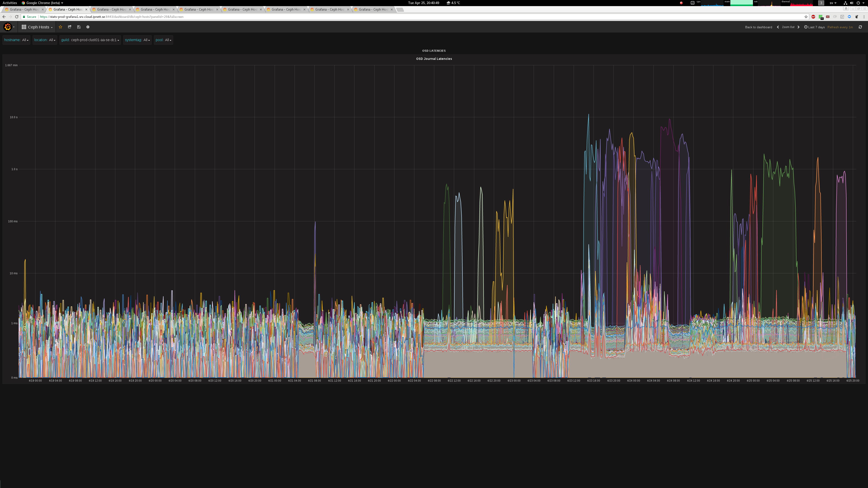Click the grey 'a' extension icon
The width and height of the screenshot is (868, 488).
[842, 16]
